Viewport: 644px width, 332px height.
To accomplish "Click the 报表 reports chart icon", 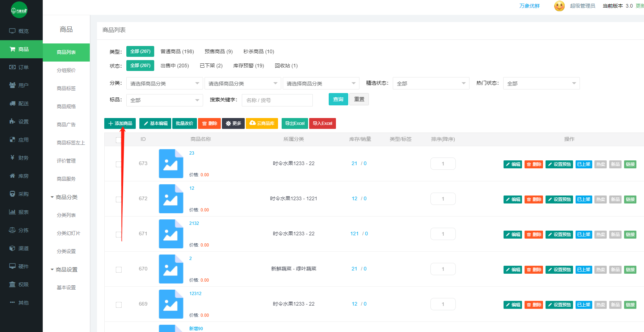I will coord(12,212).
